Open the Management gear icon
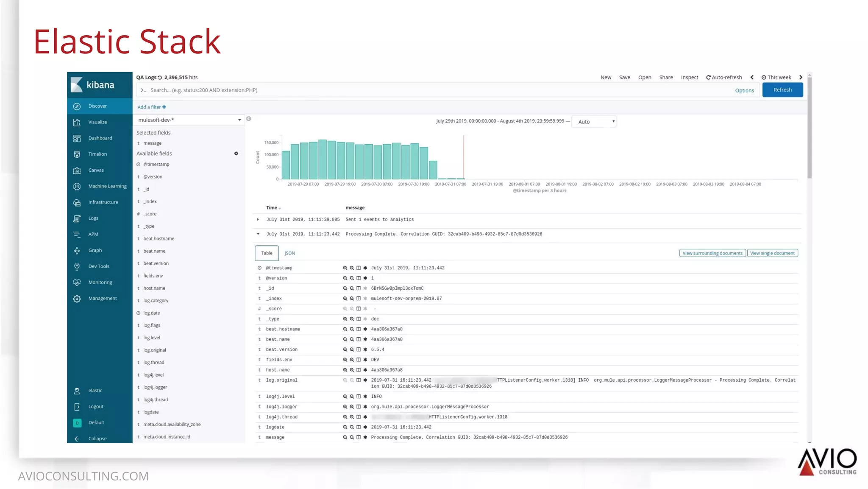The height and width of the screenshot is (489, 868). coord(77,299)
